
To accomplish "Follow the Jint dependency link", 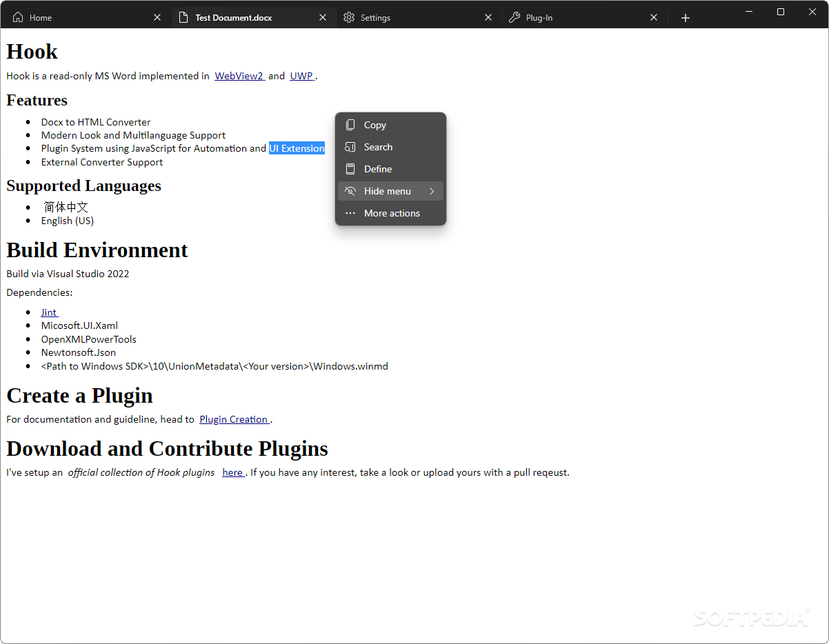I will (x=49, y=312).
